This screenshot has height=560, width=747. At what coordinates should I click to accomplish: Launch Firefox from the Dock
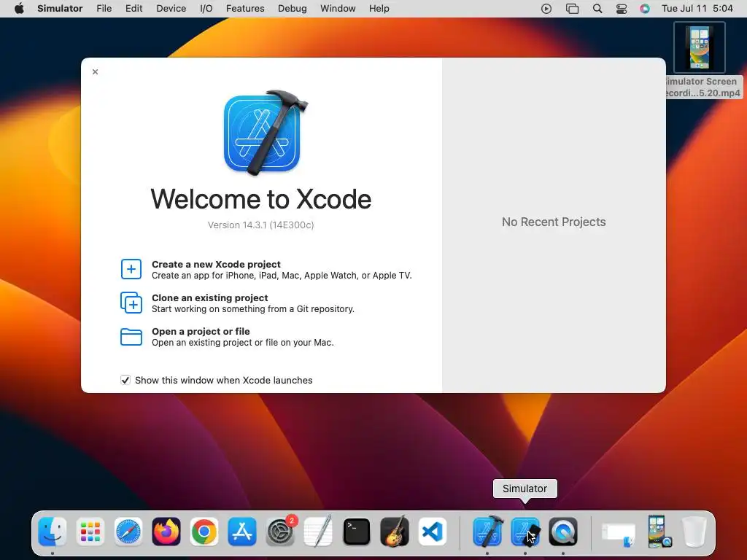click(x=166, y=532)
